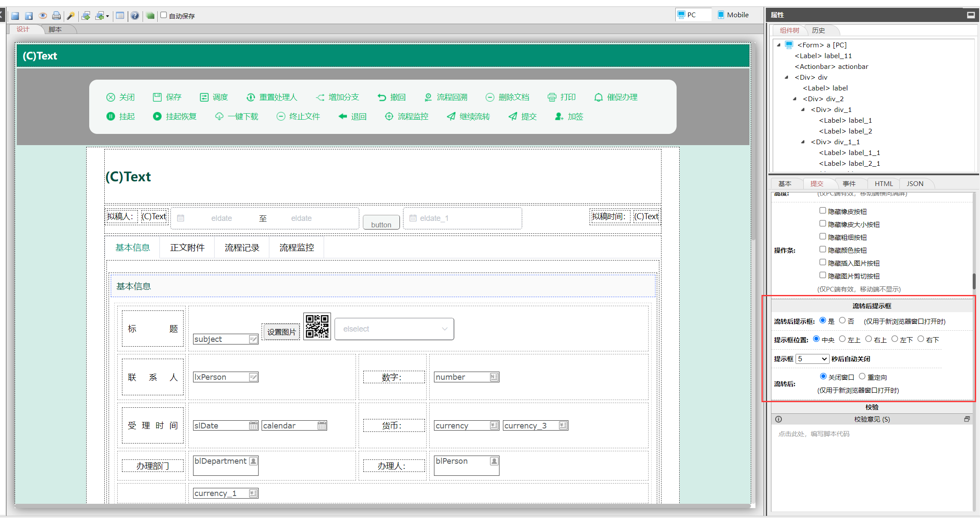Viewport: 980px width, 518px height.
Task: Open the eselect dropdown on form
Action: pyautogui.click(x=394, y=329)
